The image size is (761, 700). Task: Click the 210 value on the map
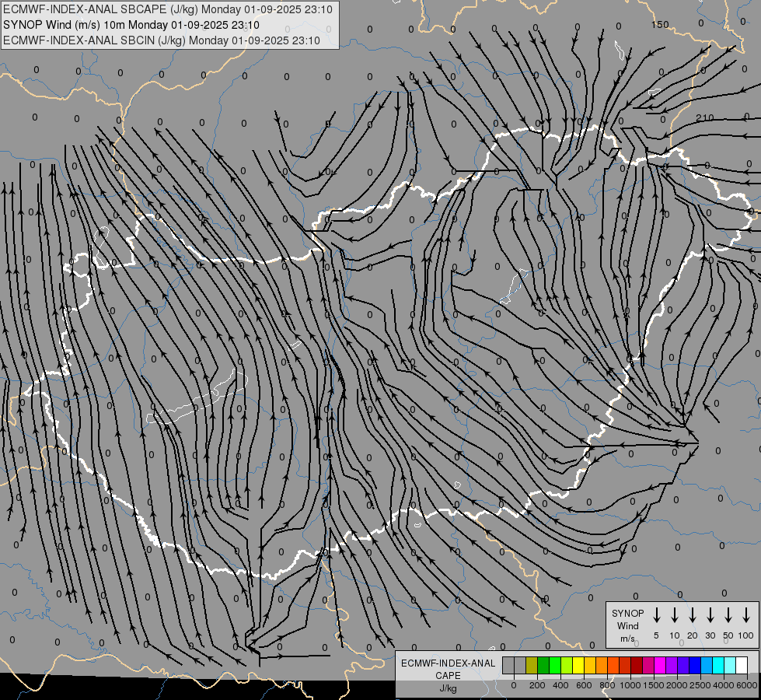click(x=705, y=117)
